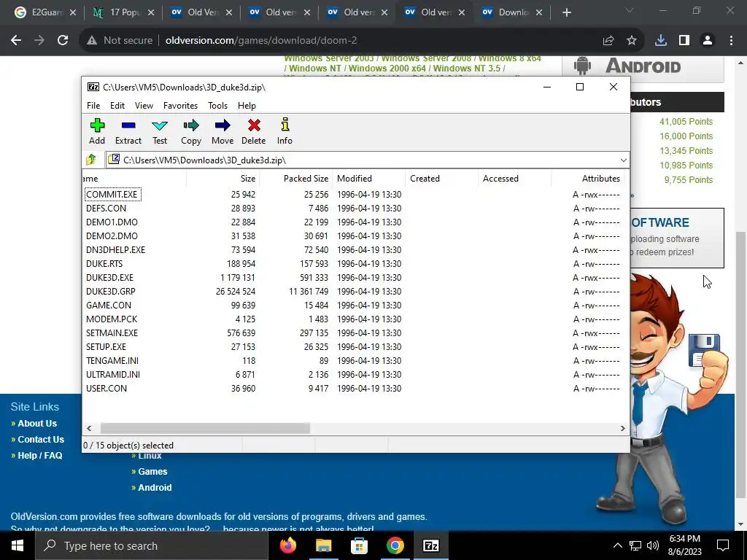Select the USER.CON file
747x560 pixels.
click(x=352, y=388)
